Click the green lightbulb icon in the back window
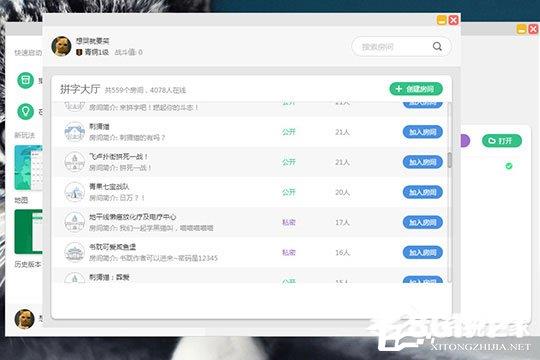This screenshot has width=540, height=360. point(25,111)
